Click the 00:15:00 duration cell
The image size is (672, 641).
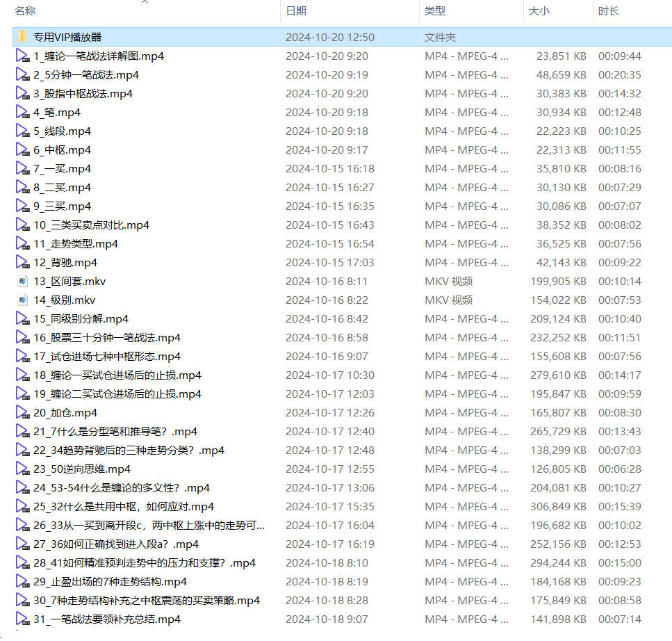(x=620, y=563)
